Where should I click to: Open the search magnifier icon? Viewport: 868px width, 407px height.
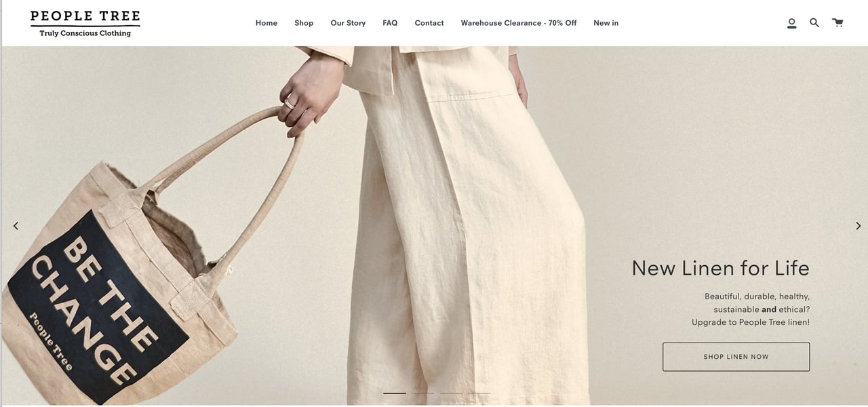[814, 22]
